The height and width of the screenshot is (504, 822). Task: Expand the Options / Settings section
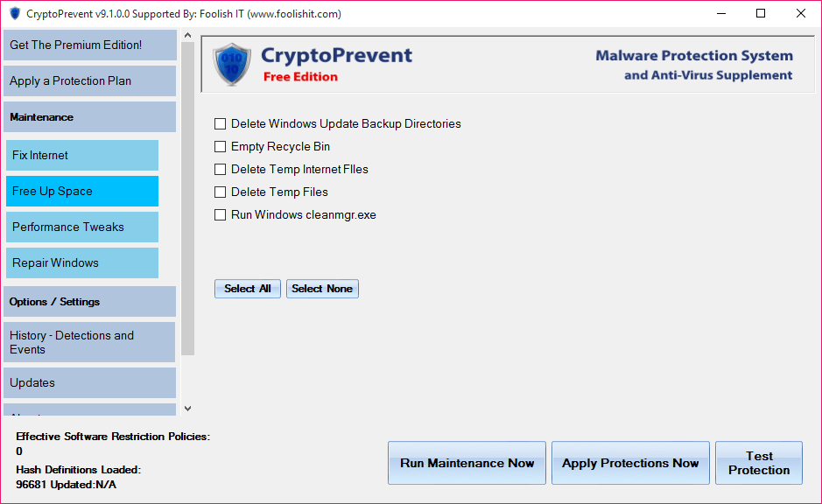[89, 302]
